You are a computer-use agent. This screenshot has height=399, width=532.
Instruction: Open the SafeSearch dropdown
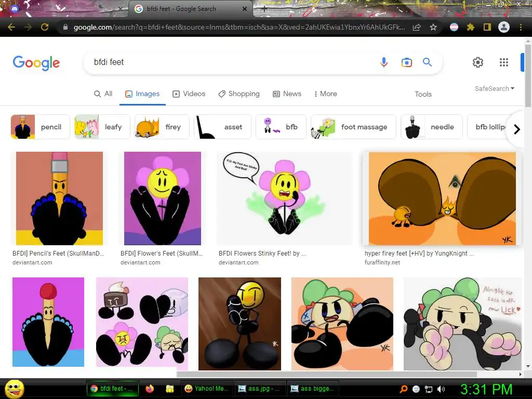(495, 88)
